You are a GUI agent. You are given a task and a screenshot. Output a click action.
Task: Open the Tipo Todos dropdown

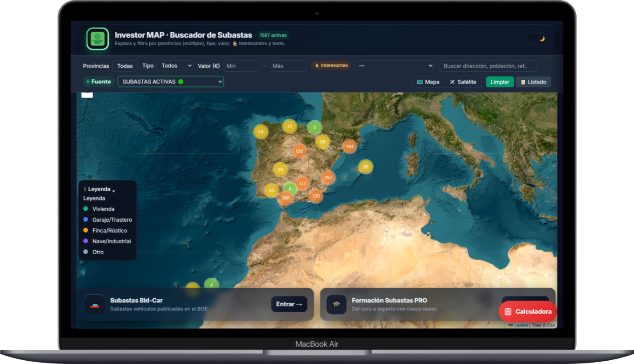click(x=175, y=66)
